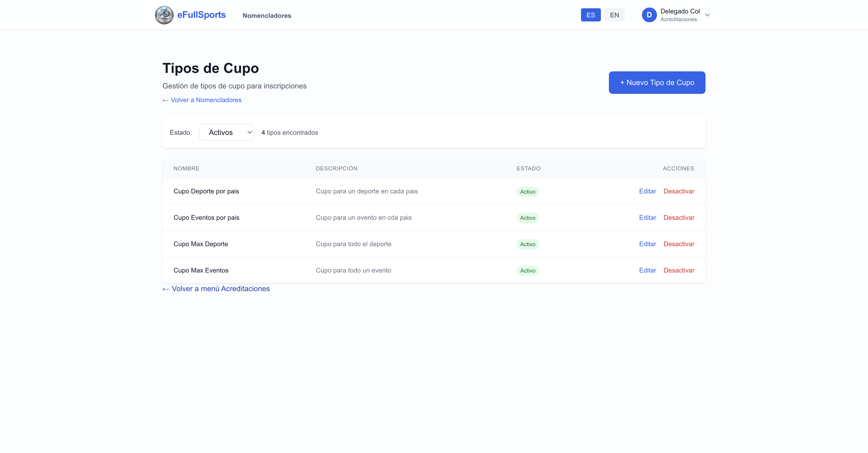Deactivate Cupo Max Deporte
Screen dimensions: 868x453
coord(679,244)
